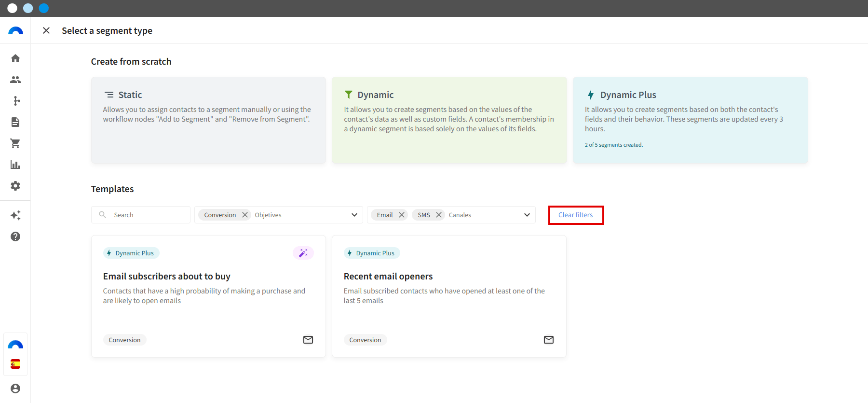Click the blue arc logo above the flag
This screenshot has height=403, width=868.
click(15, 345)
